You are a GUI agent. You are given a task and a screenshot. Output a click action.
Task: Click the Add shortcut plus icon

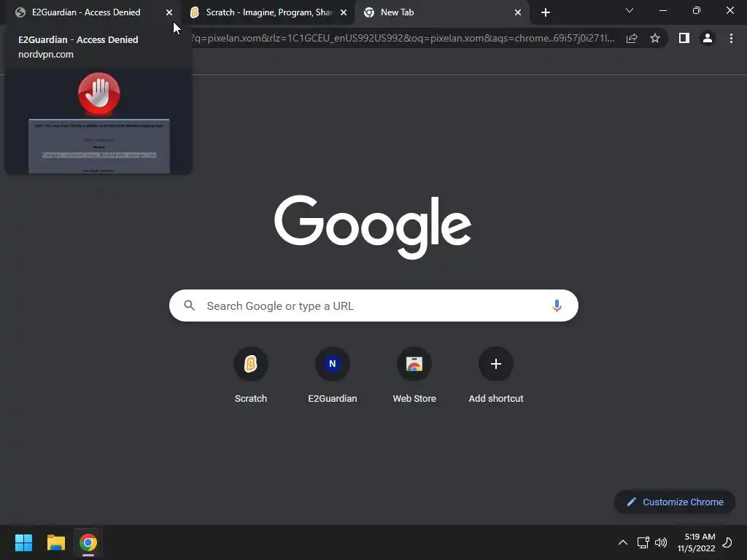496,364
